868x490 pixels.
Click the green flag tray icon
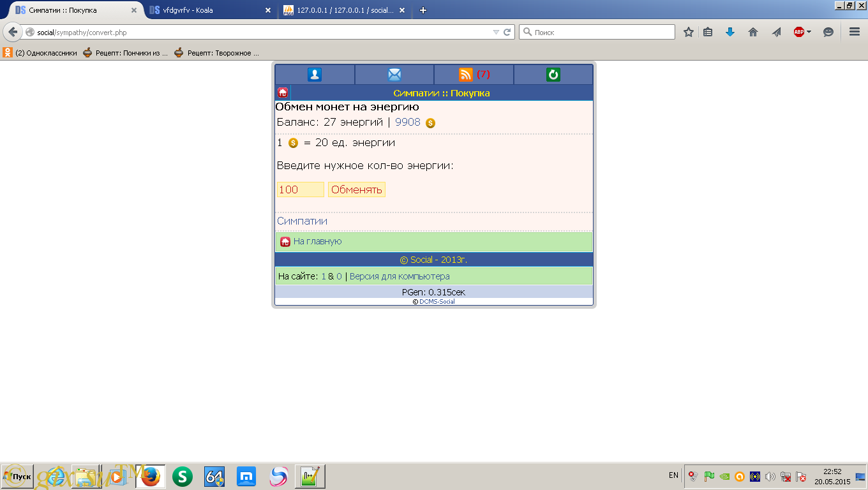point(709,476)
